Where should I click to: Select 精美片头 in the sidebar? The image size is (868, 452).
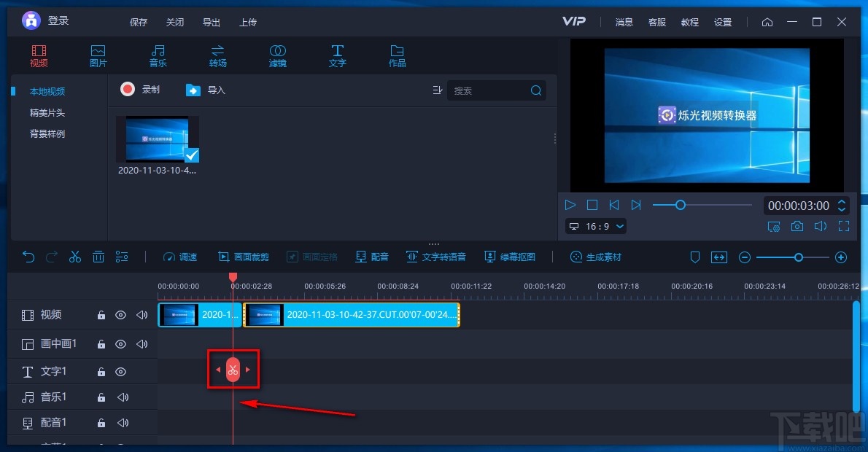coord(47,113)
